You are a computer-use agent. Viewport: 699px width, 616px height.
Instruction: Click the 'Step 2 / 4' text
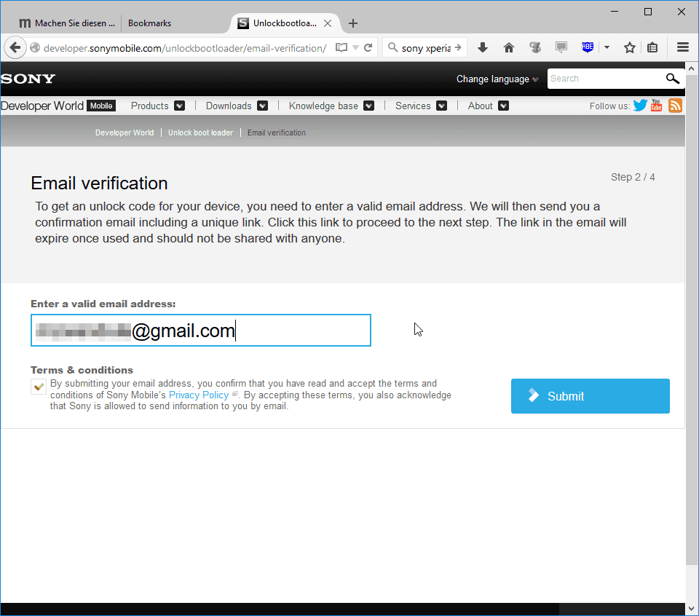(633, 177)
